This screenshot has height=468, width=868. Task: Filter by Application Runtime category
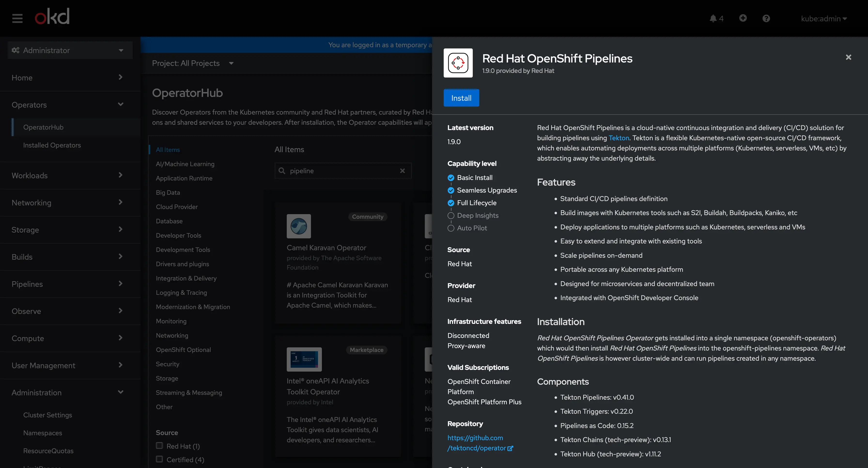[184, 178]
